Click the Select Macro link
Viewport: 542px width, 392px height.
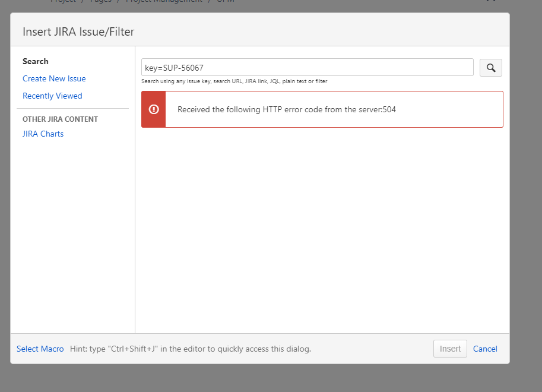click(x=40, y=349)
